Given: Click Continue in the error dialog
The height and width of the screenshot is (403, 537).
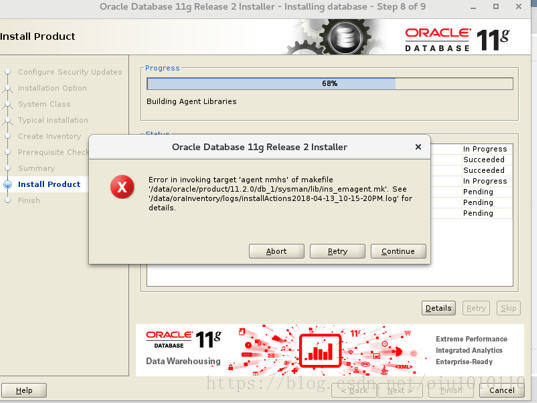Looking at the screenshot, I should click(398, 251).
